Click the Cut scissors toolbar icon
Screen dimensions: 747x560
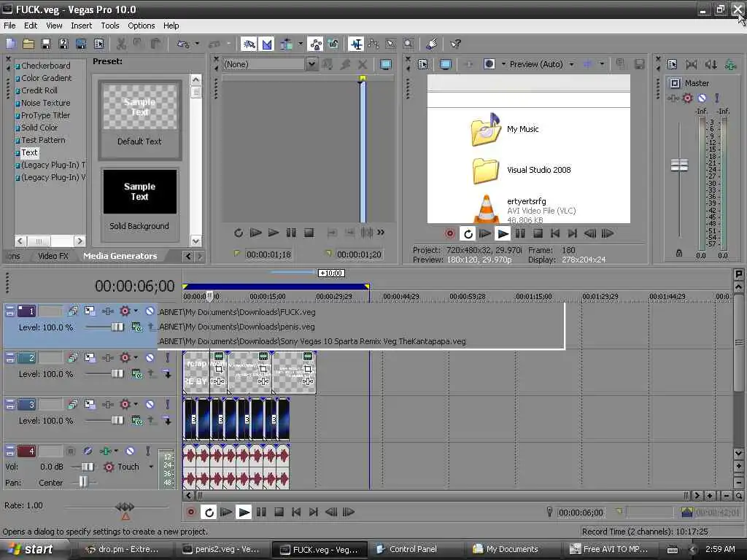coord(121,44)
